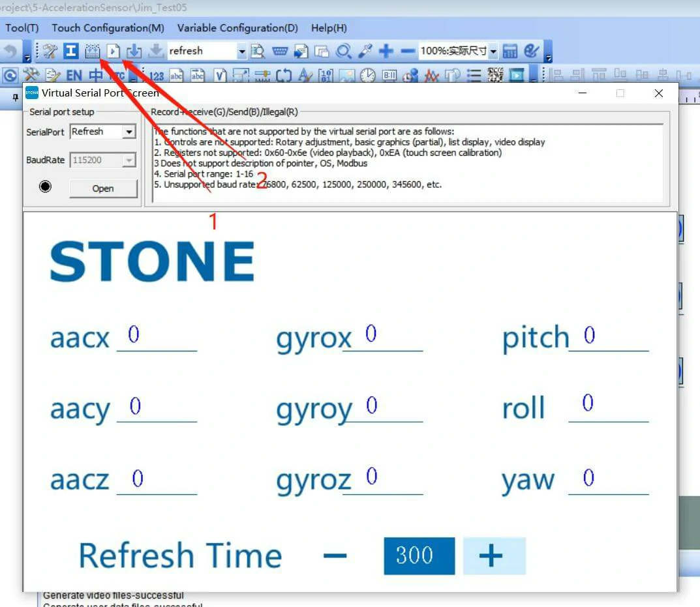The image size is (700, 607).
Task: Click the zoom magnifying glass icon
Action: (x=343, y=52)
